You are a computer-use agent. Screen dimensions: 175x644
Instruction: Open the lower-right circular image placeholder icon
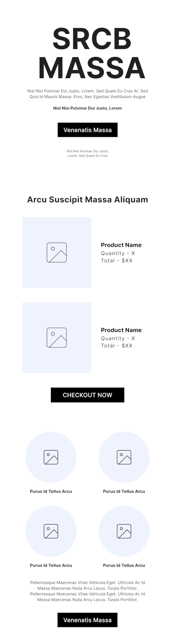(x=124, y=531)
